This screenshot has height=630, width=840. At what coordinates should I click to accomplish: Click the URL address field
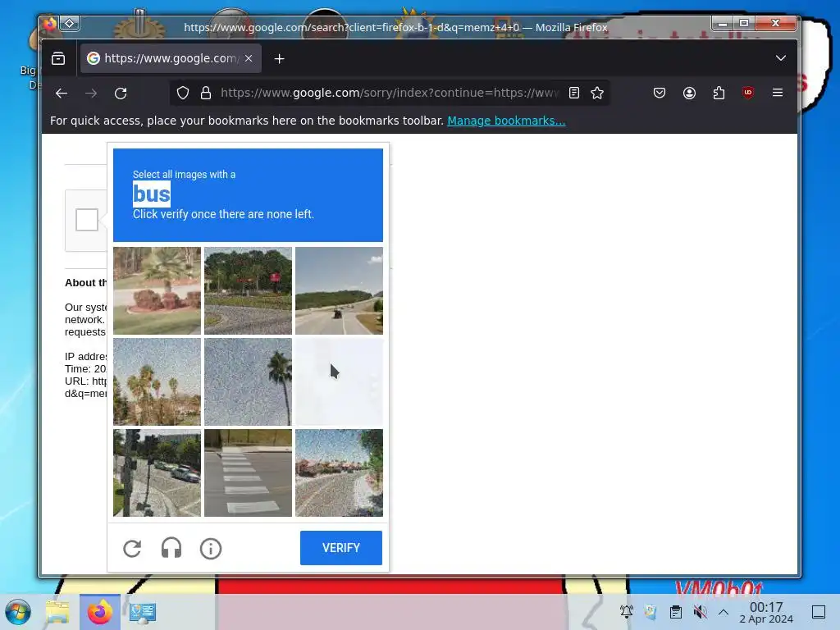pos(388,93)
